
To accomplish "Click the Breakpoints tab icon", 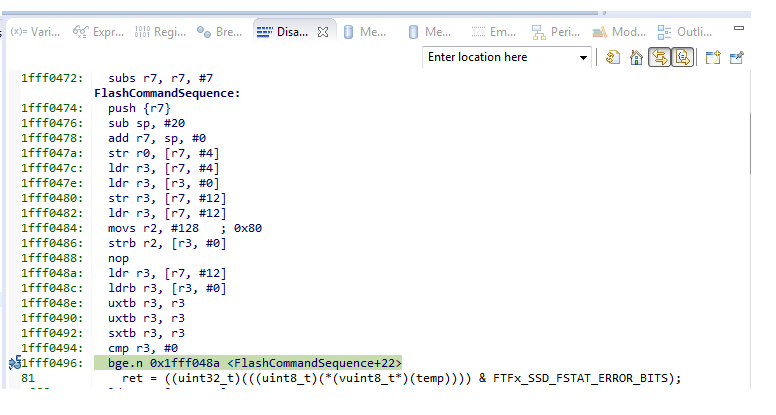I will (x=204, y=32).
